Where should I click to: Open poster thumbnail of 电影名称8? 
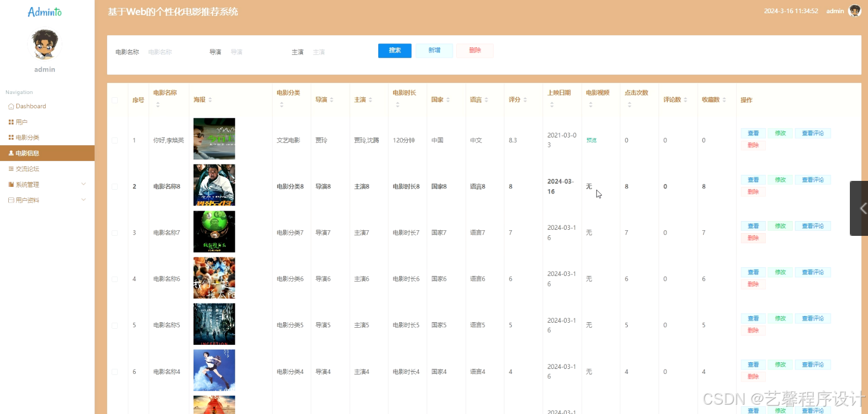(214, 185)
